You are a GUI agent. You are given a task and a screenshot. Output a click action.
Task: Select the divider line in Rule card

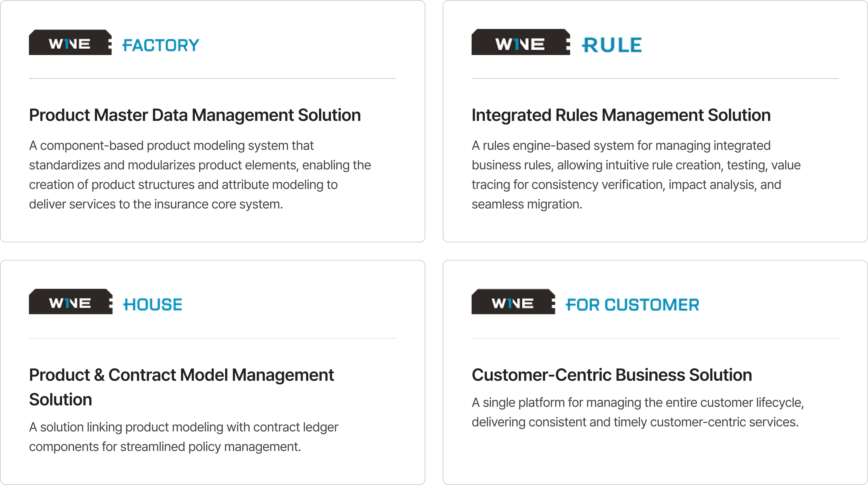[655, 79]
